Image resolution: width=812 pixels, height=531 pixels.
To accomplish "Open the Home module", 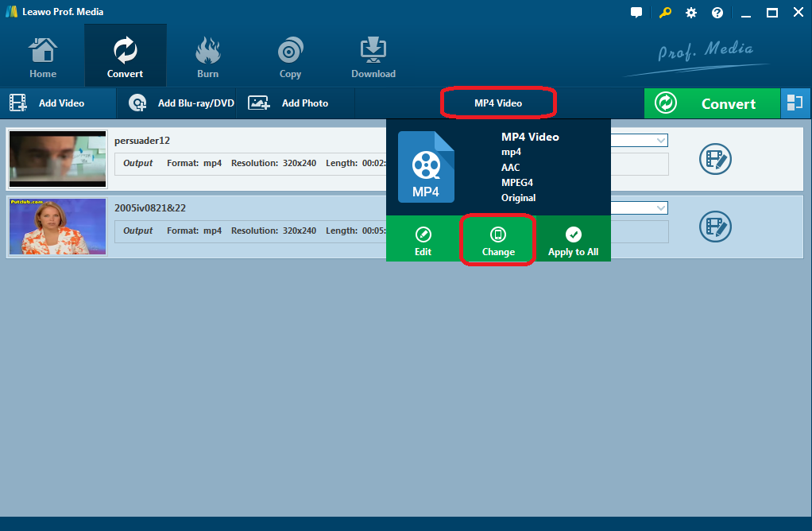I will click(42, 57).
